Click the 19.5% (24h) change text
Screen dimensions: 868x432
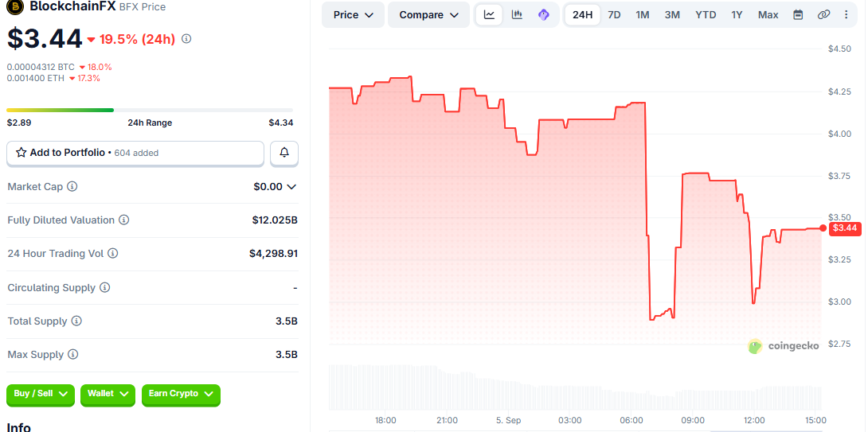(136, 39)
